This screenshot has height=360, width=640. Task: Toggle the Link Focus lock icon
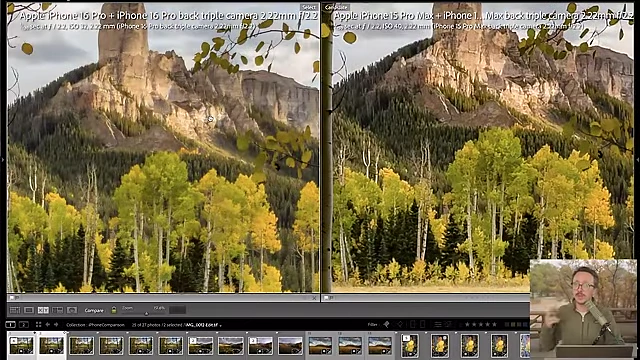coord(114,310)
